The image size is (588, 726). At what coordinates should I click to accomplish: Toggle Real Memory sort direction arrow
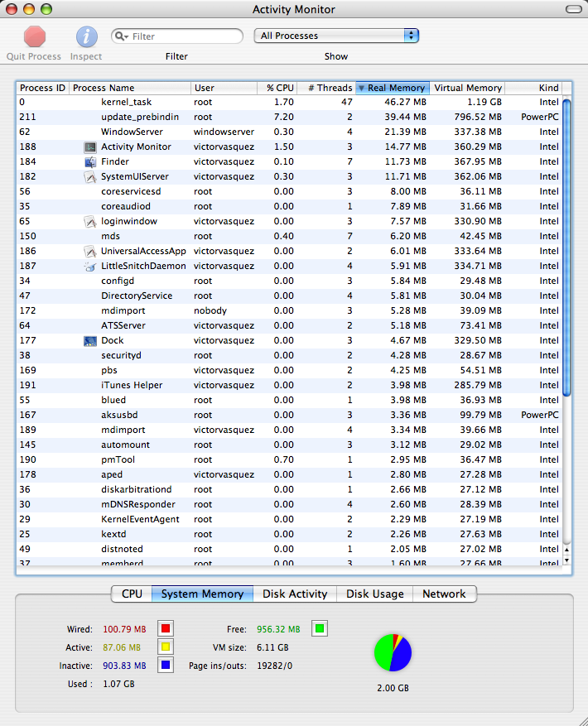coord(361,88)
